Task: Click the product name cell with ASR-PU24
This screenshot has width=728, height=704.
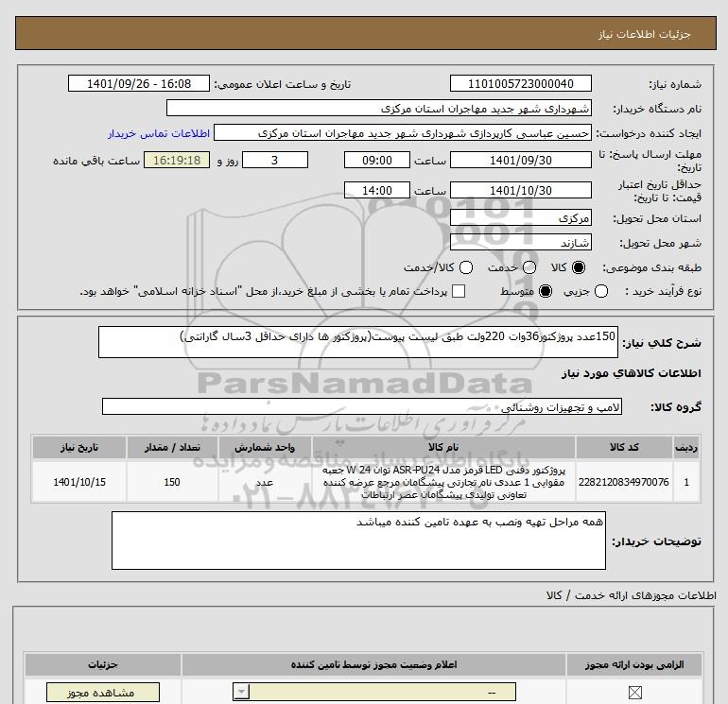Action: [443, 482]
